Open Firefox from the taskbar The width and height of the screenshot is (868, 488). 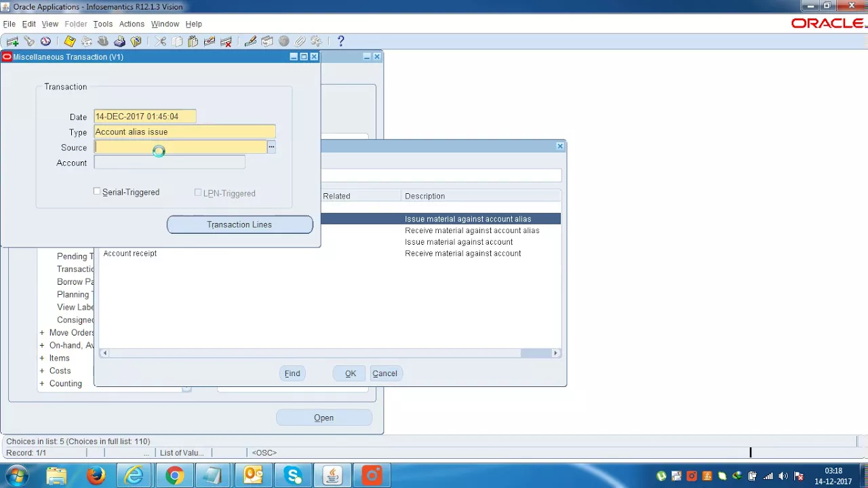pyautogui.click(x=96, y=476)
